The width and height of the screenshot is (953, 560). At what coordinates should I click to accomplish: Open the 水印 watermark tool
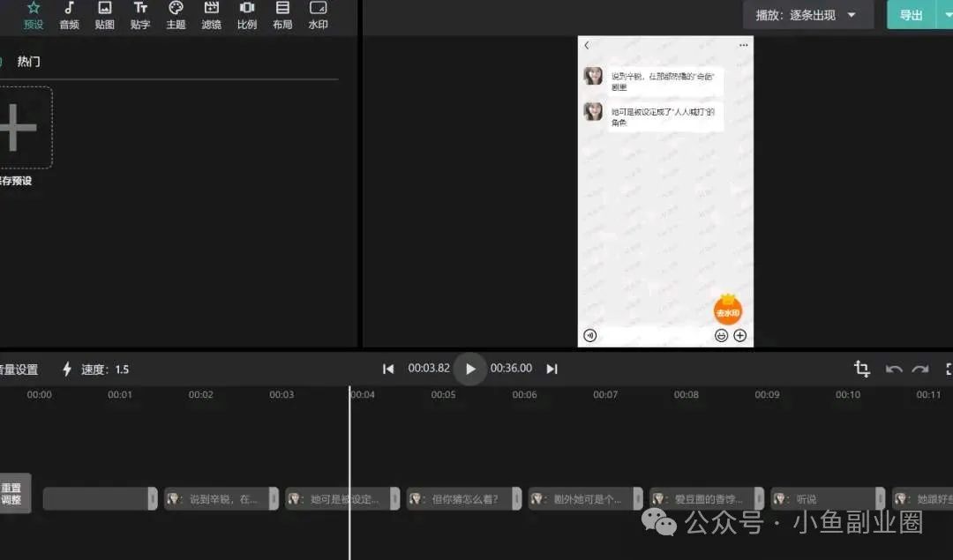click(x=318, y=15)
